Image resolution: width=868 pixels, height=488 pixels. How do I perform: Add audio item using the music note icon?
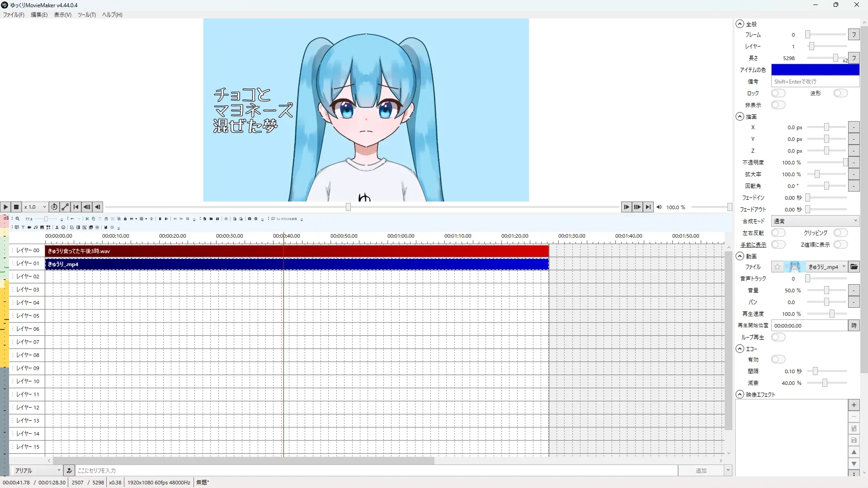click(36, 227)
